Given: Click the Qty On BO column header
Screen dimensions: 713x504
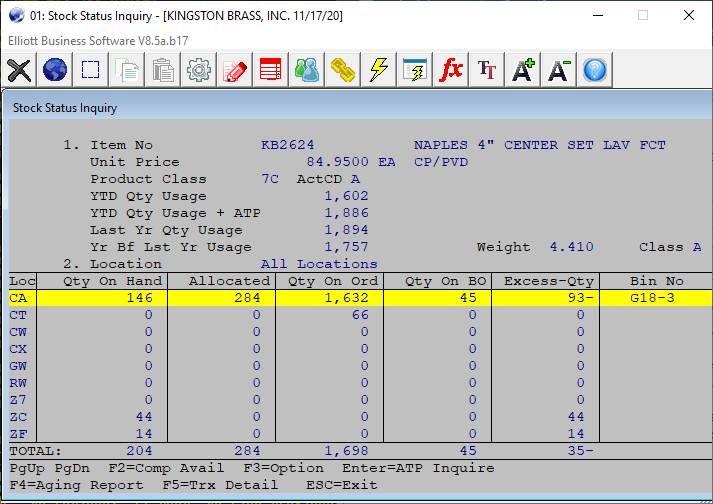Looking at the screenshot, I should pos(446,281).
